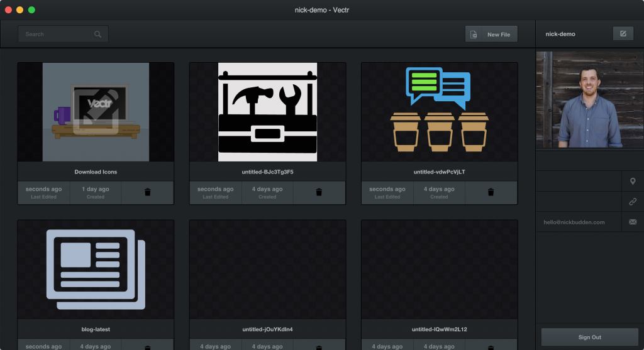Open the Download Icons thumbnail
The image size is (644, 350).
click(x=96, y=112)
